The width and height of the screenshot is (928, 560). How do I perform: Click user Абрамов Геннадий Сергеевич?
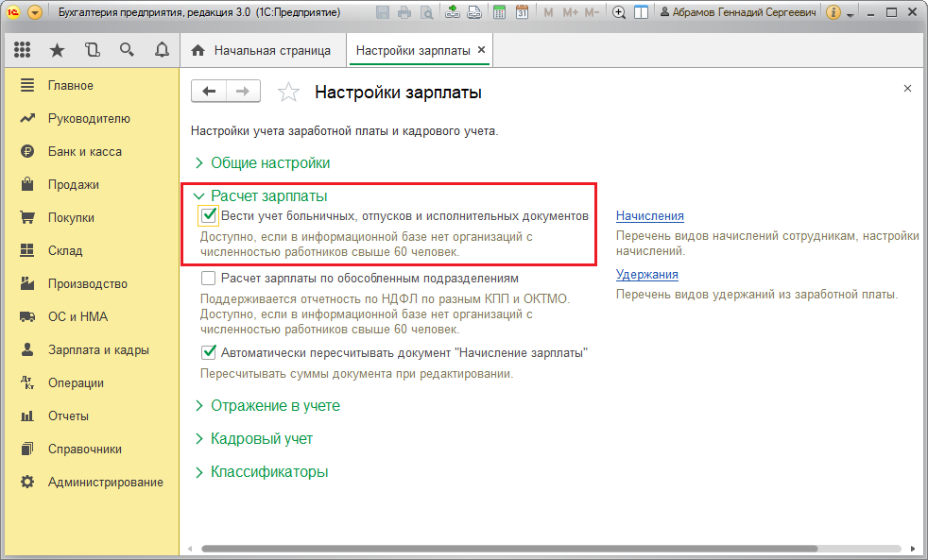(x=738, y=12)
